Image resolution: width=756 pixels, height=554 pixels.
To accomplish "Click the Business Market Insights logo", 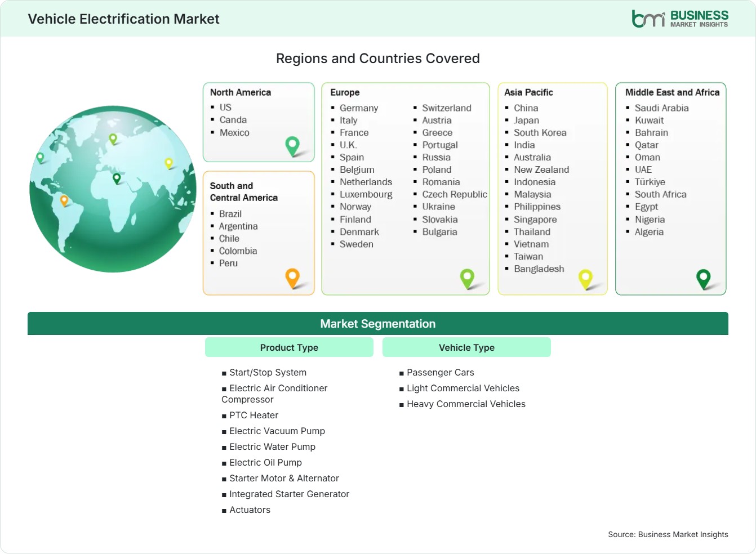I will [x=680, y=19].
